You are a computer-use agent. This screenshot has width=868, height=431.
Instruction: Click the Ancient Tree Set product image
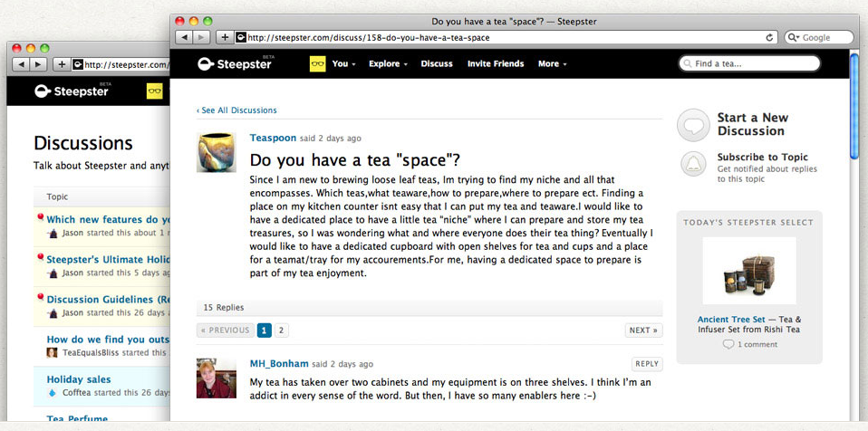[x=749, y=271]
